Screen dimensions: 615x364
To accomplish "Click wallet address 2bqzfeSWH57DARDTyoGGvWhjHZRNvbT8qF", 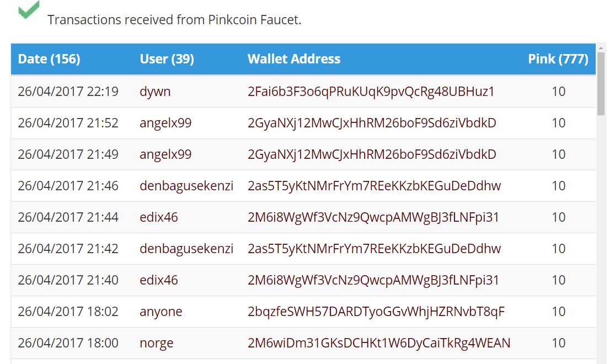I will [x=376, y=312].
